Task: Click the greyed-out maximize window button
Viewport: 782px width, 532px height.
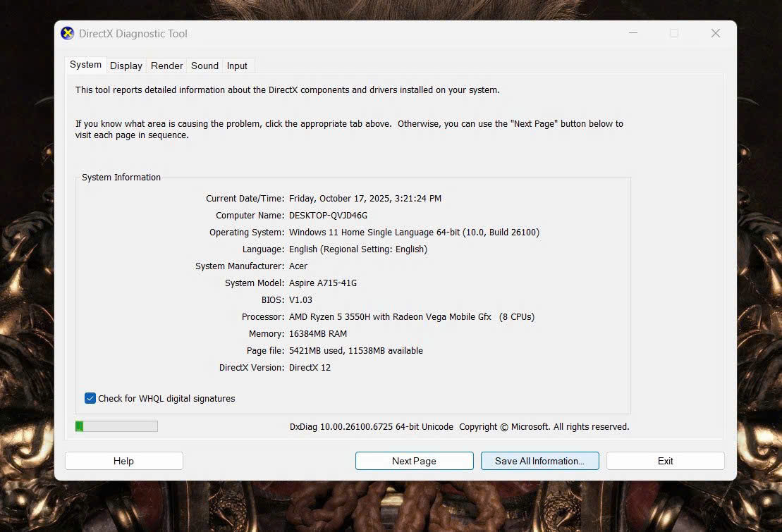Action: pyautogui.click(x=674, y=34)
